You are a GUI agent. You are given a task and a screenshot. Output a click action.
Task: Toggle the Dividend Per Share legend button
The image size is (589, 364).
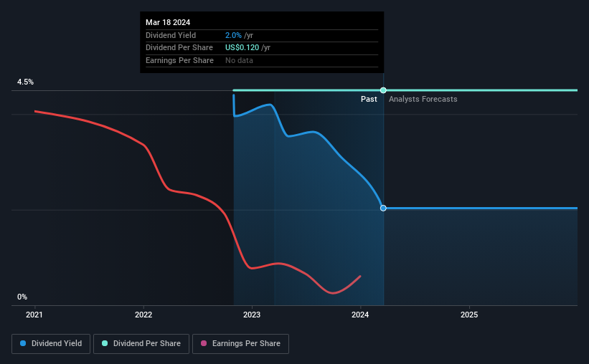tap(141, 344)
